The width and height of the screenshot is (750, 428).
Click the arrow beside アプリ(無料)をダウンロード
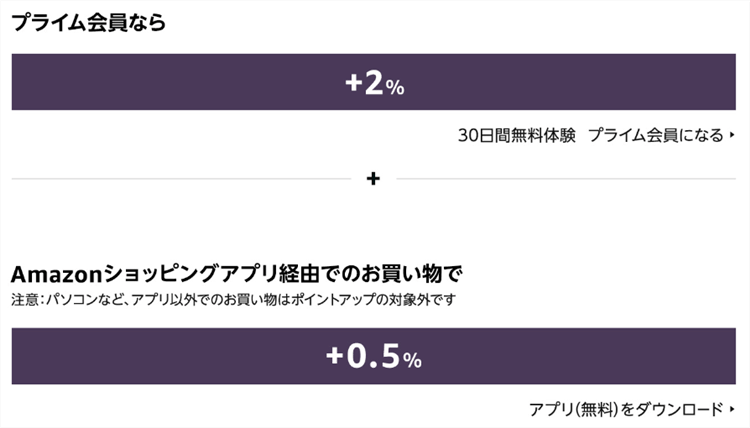732,409
